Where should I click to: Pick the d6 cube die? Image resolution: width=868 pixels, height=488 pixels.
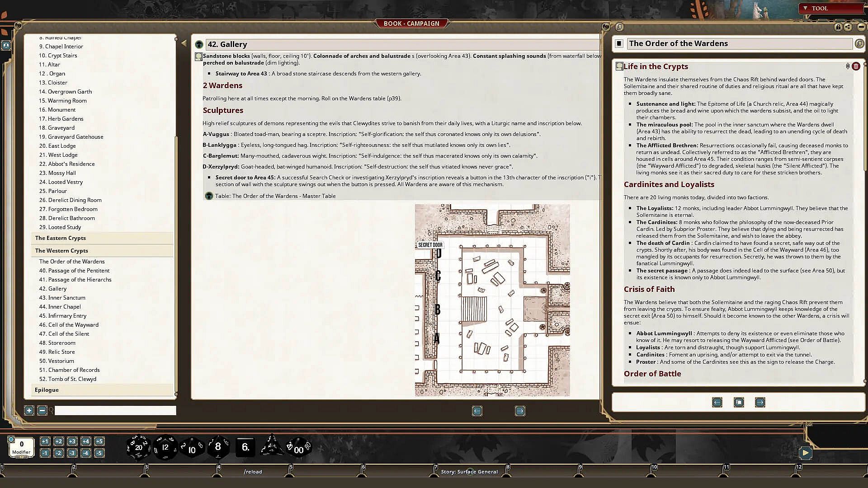coord(245,447)
